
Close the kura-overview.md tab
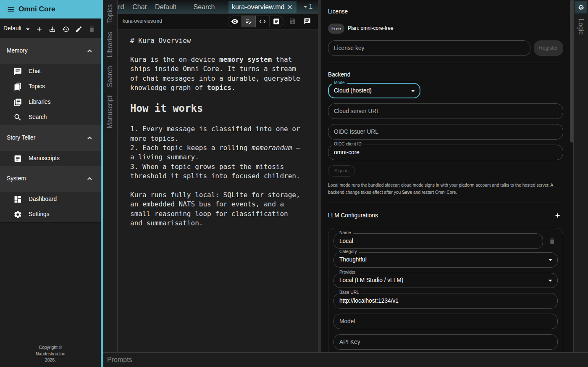[x=290, y=7]
